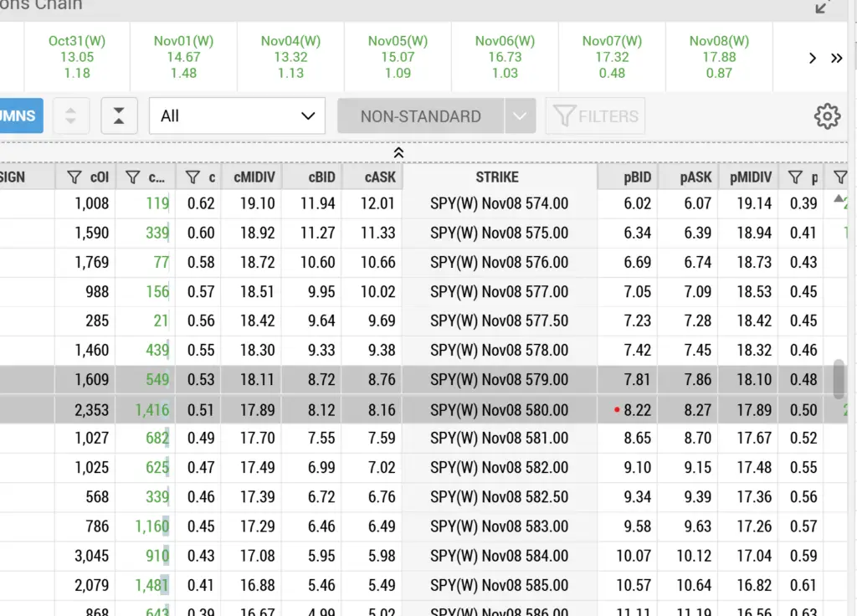The width and height of the screenshot is (857, 616).
Task: Click call ask 8.16 for 580 strike
Action: pos(382,410)
